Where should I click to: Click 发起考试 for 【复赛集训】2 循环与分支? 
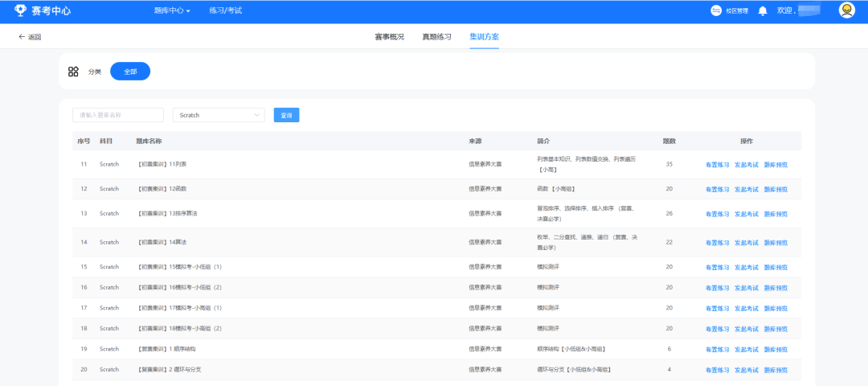pos(746,370)
